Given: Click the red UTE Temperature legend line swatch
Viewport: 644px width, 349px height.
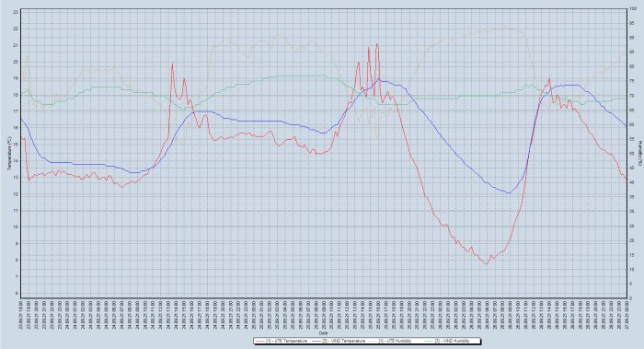Looking at the screenshot, I should click(x=260, y=341).
